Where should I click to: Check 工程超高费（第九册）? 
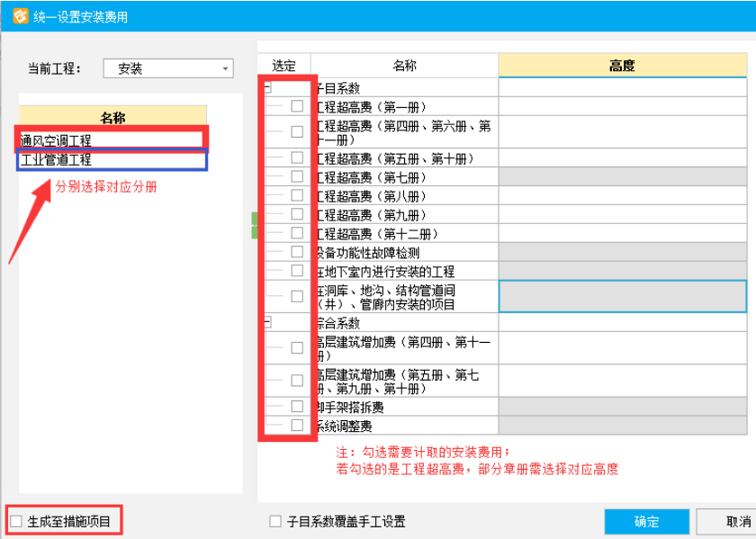tap(297, 214)
